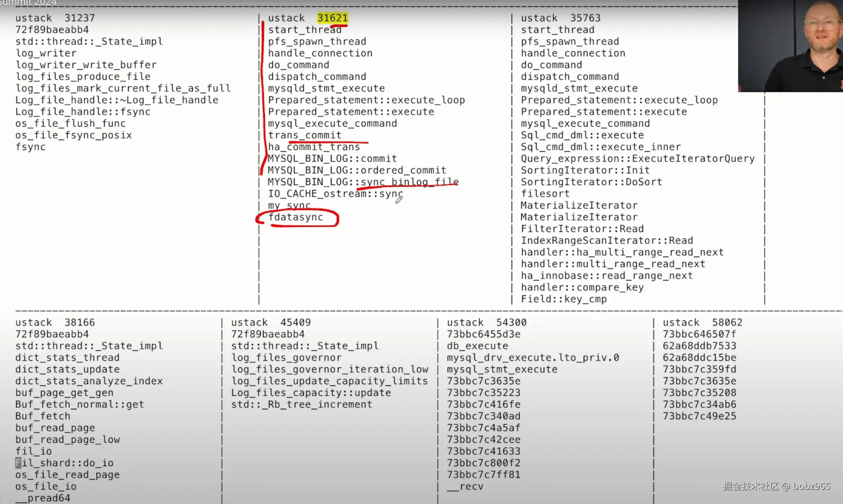Click the speaker webcam video thumbnail
Image resolution: width=843 pixels, height=504 pixels.
790,46
